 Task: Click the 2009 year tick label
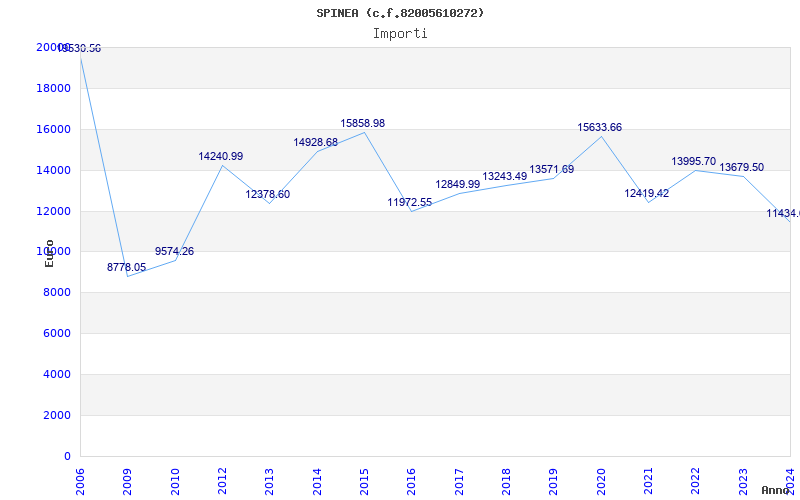[x=127, y=481]
